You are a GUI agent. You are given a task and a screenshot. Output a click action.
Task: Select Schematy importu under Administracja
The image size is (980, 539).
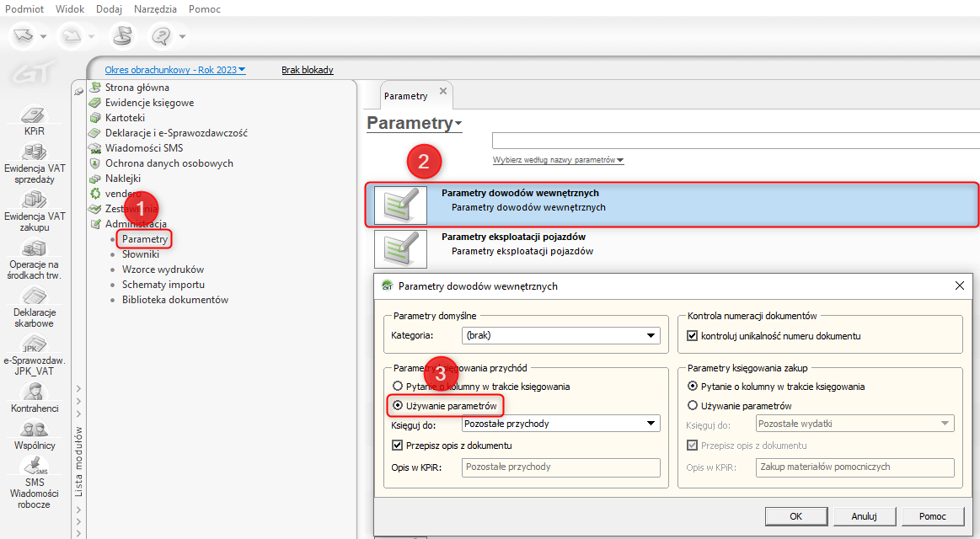(x=163, y=284)
